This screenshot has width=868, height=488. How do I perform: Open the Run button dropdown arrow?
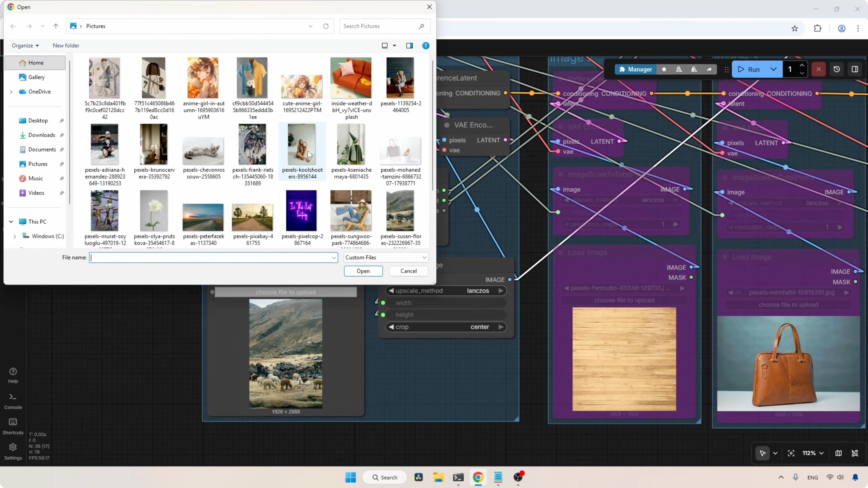point(773,69)
